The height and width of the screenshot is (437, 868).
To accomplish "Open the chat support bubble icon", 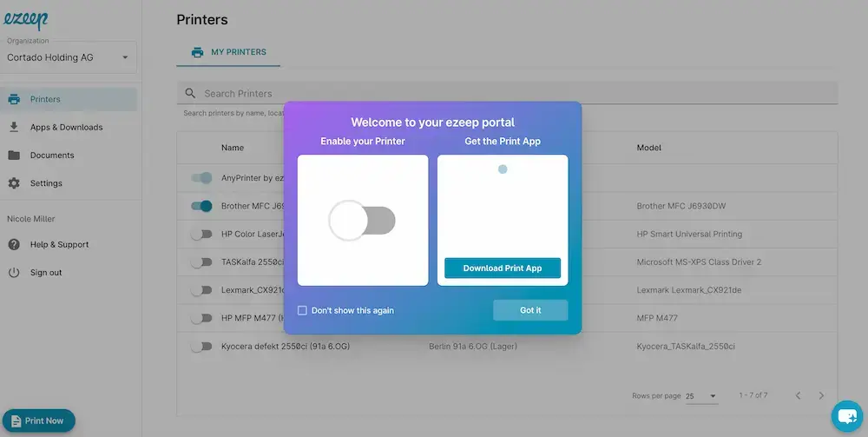I will point(845,416).
